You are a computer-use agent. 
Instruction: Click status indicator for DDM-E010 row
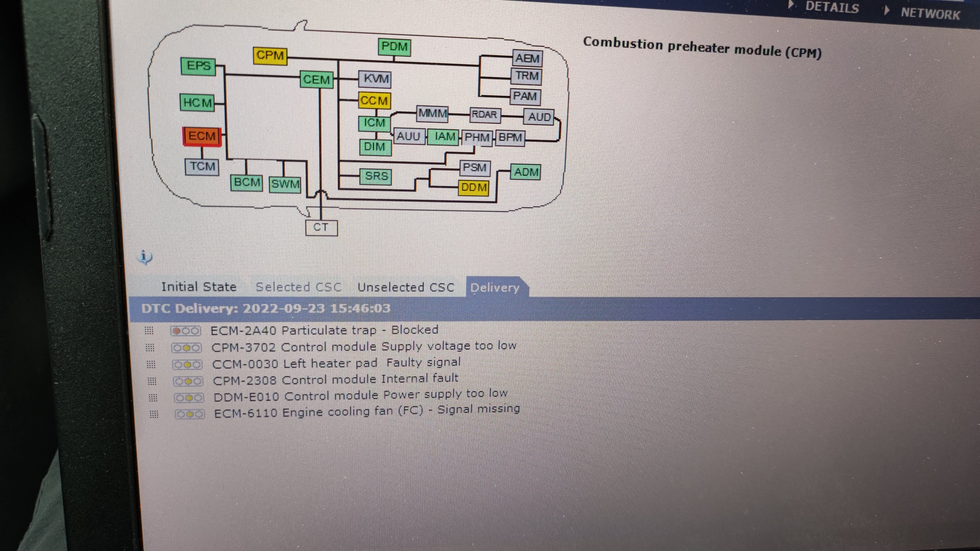click(189, 398)
